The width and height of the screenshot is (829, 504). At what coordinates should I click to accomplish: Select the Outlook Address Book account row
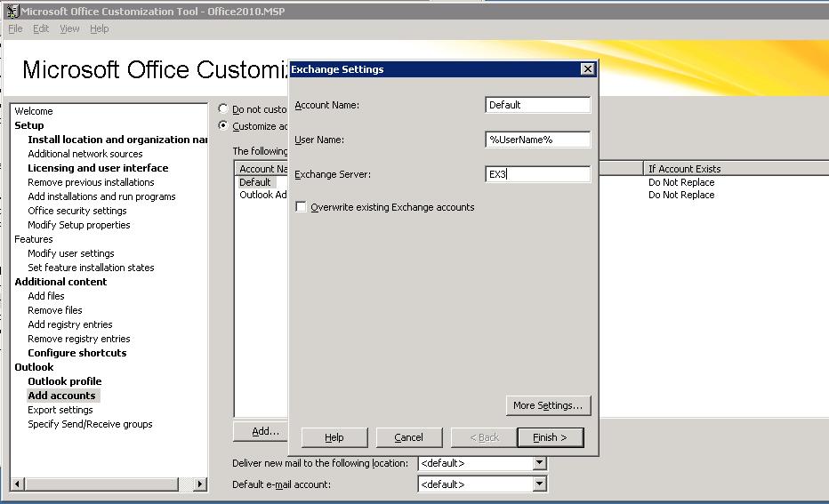(262, 195)
